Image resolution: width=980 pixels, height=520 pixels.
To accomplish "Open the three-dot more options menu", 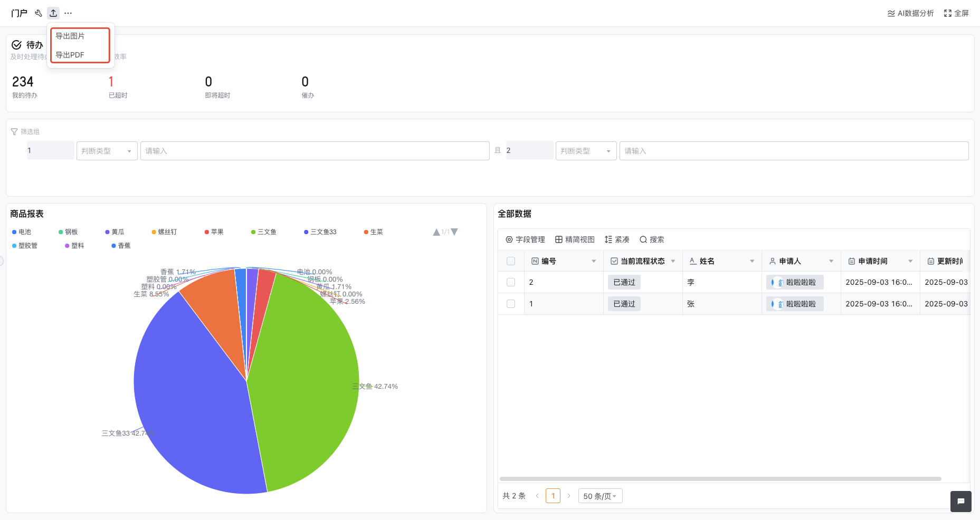I will click(x=68, y=13).
